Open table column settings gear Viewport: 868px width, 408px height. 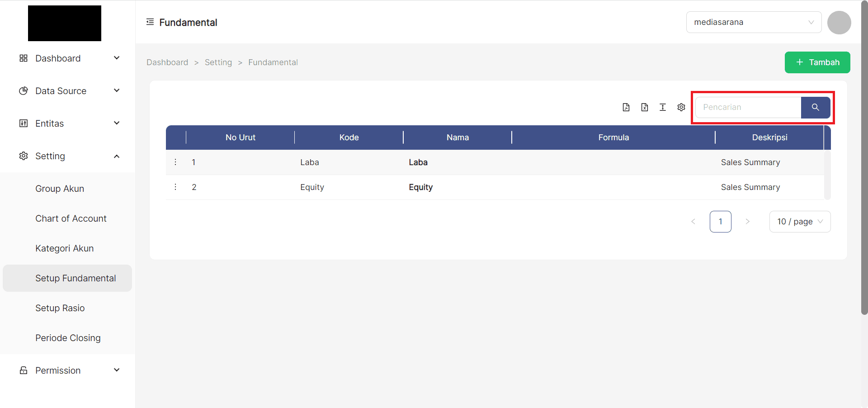[x=681, y=107]
